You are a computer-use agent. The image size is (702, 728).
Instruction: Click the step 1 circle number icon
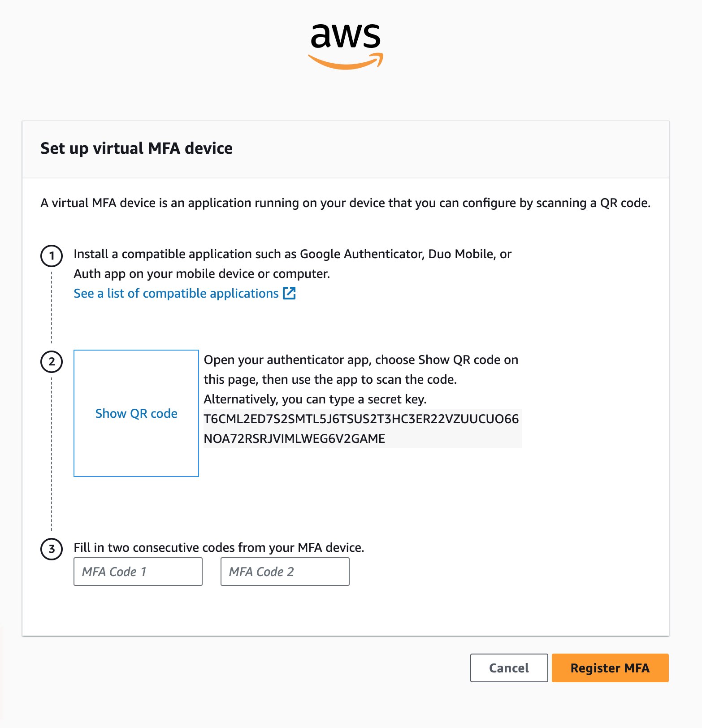(x=52, y=256)
